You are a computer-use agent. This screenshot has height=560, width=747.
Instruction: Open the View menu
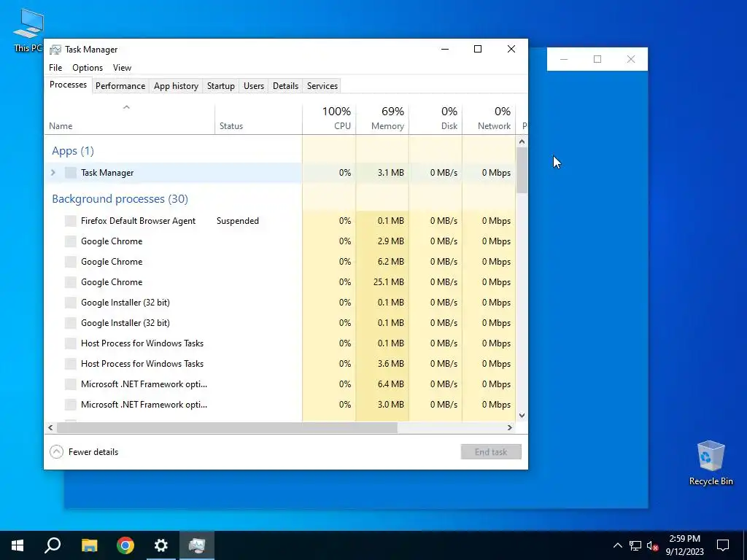coord(122,68)
